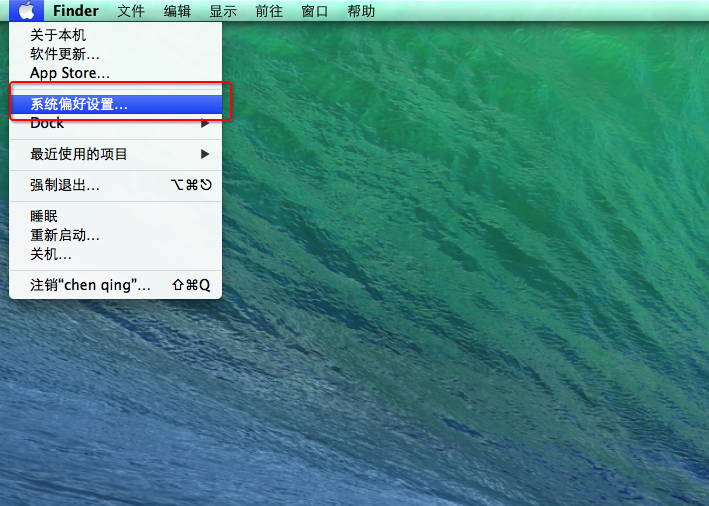
Task: Select 关于本机 from the Apple menu
Action: [x=58, y=35]
